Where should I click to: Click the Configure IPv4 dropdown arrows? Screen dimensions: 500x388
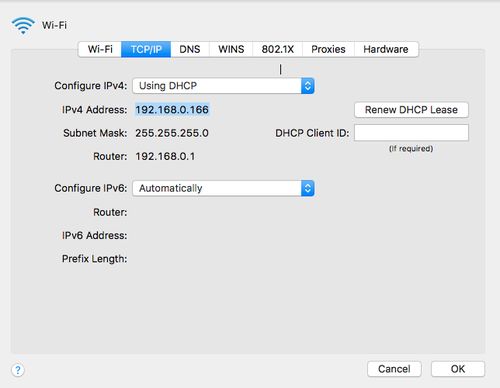point(308,86)
